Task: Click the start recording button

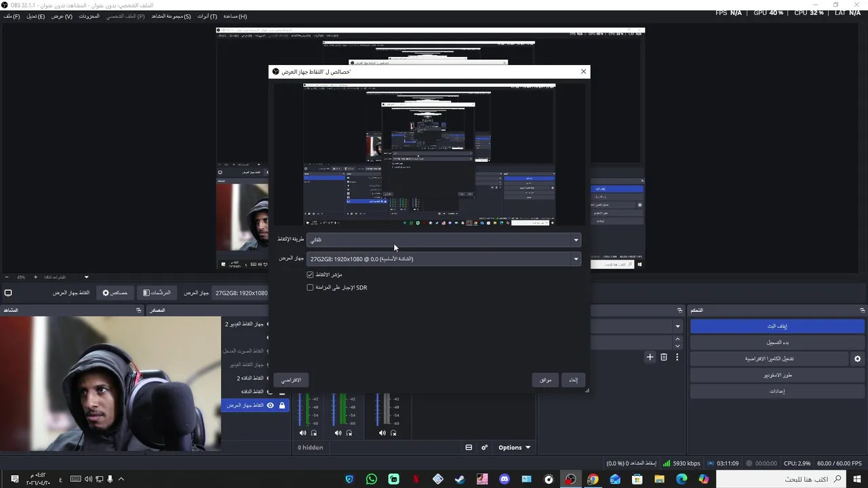Action: [777, 342]
